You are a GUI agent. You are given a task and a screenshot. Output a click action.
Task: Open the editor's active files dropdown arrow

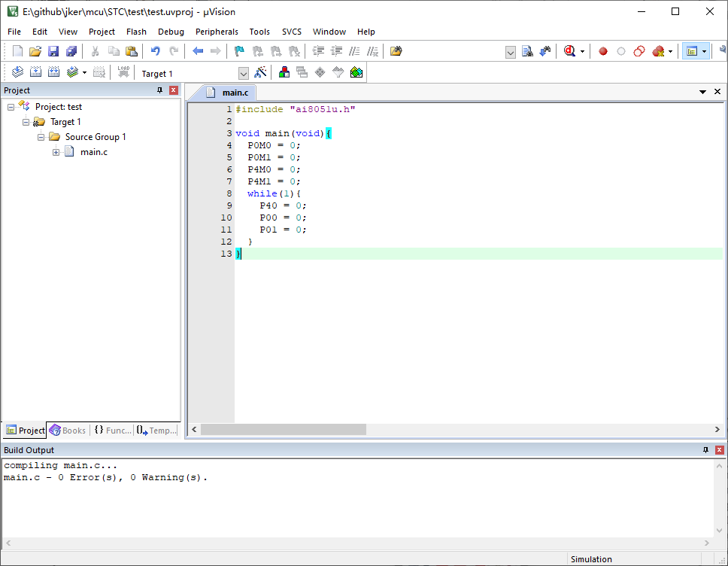(x=702, y=92)
